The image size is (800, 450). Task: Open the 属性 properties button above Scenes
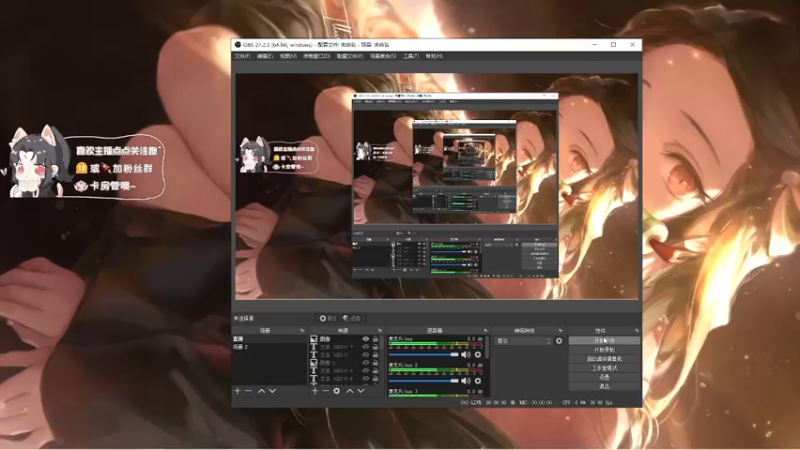click(x=328, y=318)
